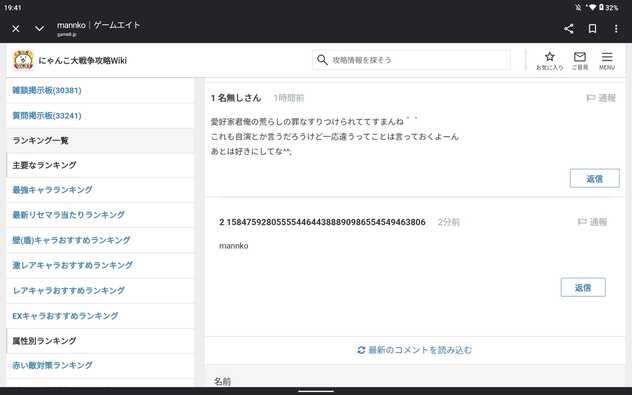632x395 pixels.
Task: Tap the share icon in browser toolbar
Action: click(569, 29)
